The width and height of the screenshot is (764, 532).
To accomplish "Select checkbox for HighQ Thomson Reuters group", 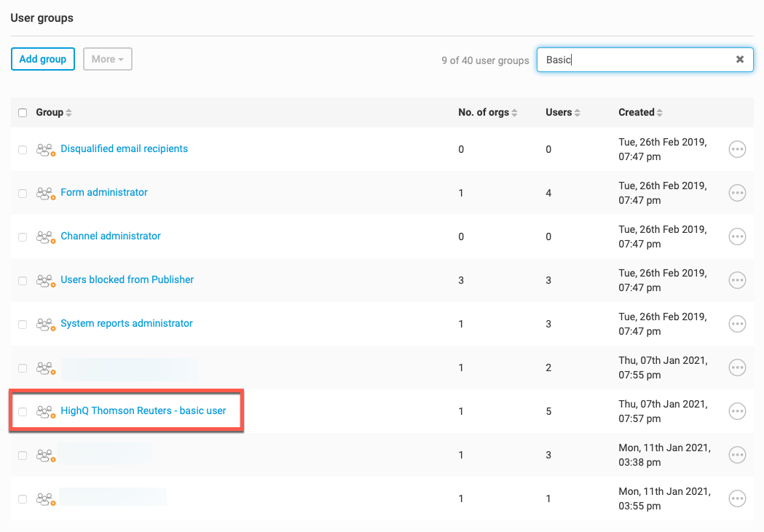I will (23, 411).
